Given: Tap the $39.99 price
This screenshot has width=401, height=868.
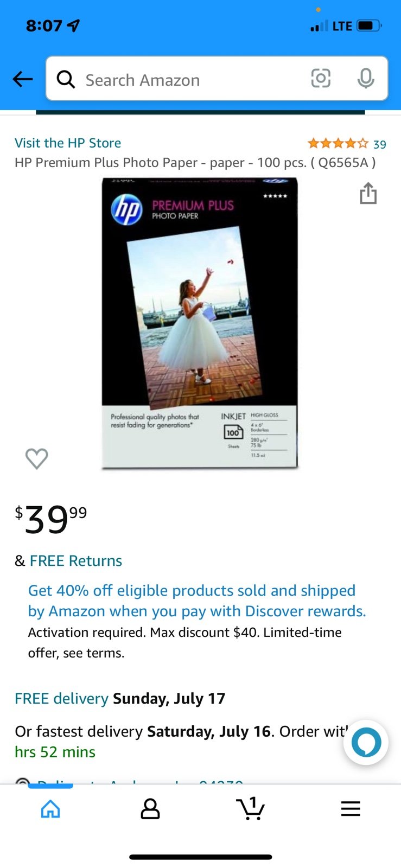Looking at the screenshot, I should point(51,519).
